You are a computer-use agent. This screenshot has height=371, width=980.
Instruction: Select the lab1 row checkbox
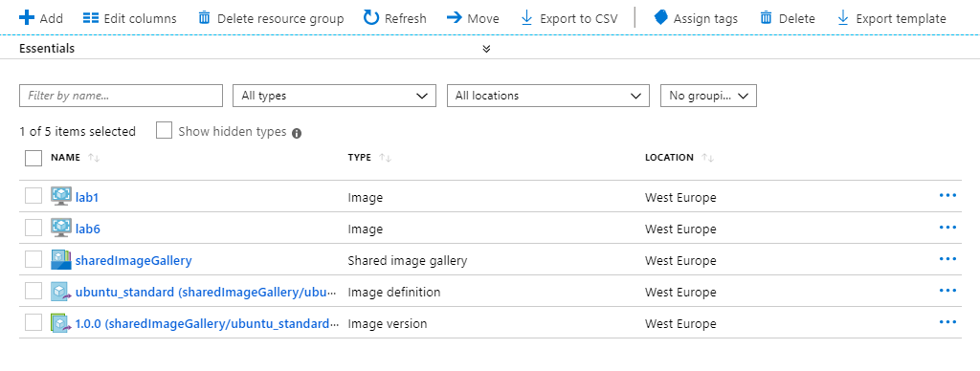[x=33, y=196]
